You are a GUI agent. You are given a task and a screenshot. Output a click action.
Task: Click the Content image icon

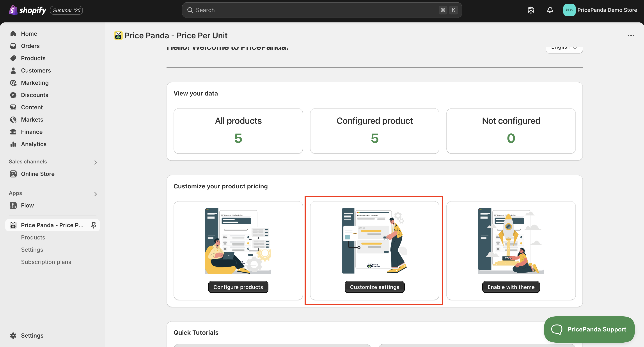pos(13,107)
